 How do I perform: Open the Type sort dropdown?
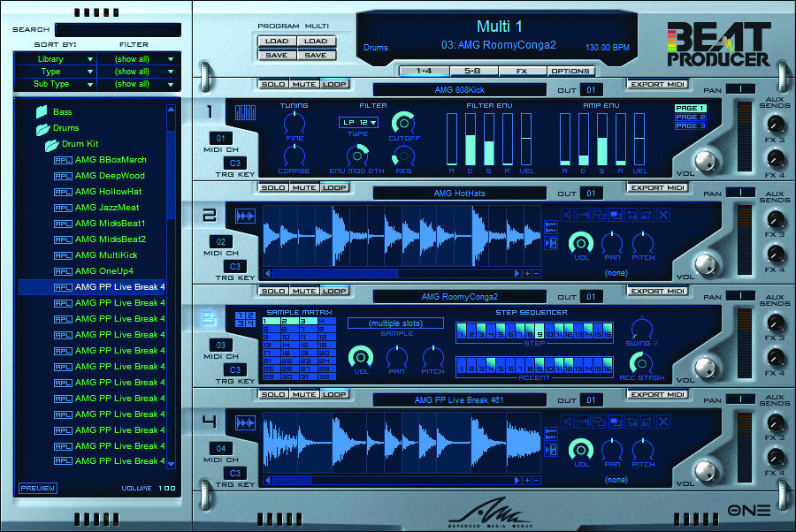tap(56, 72)
